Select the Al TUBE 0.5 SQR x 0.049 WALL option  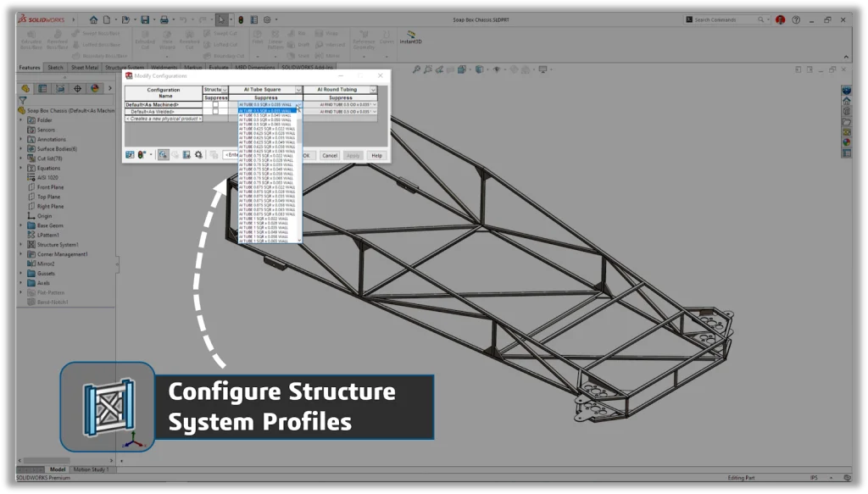(x=266, y=115)
